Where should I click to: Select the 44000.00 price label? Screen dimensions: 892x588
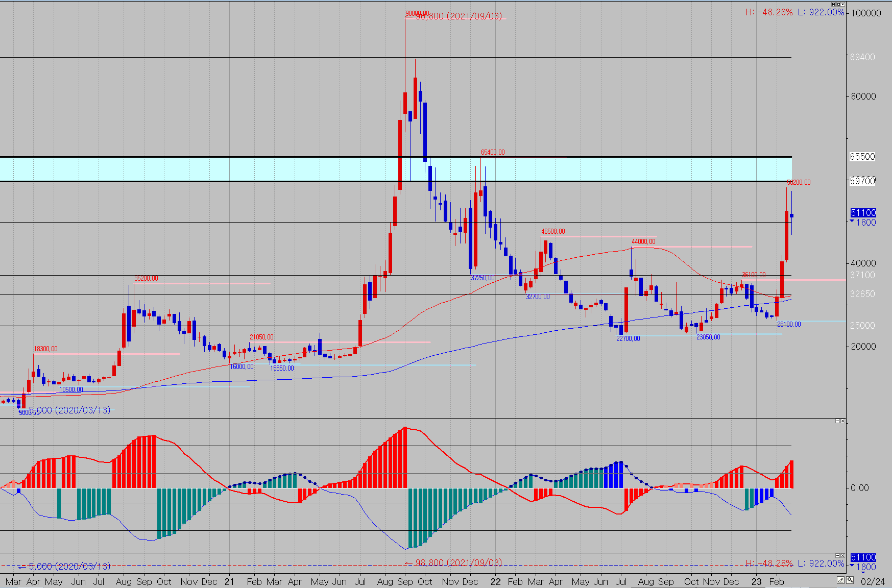point(643,241)
